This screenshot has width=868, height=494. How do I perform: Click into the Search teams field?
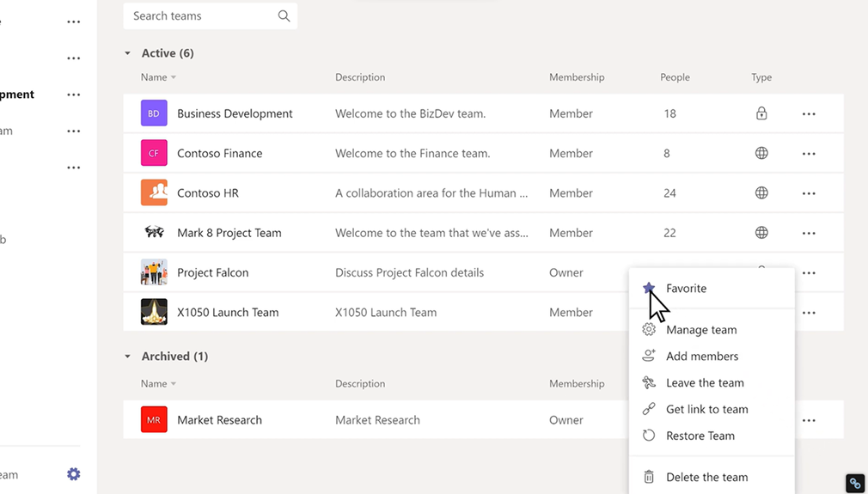pyautogui.click(x=211, y=16)
